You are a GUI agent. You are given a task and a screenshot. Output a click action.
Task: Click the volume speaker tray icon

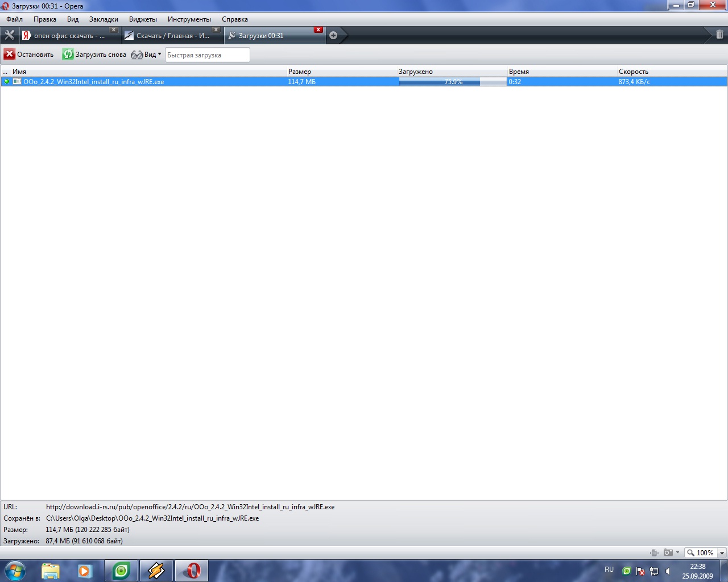coord(668,571)
